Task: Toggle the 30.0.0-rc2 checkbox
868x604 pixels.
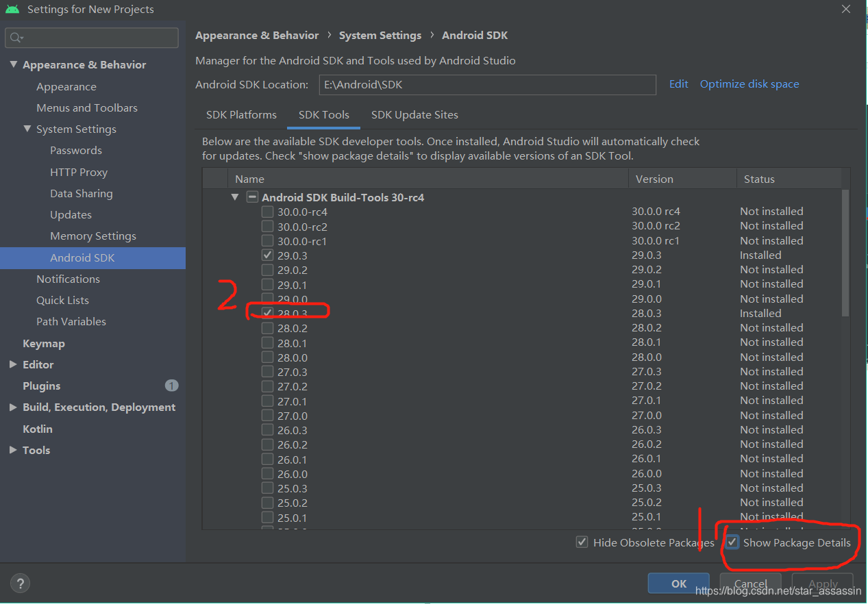Action: pyautogui.click(x=267, y=226)
